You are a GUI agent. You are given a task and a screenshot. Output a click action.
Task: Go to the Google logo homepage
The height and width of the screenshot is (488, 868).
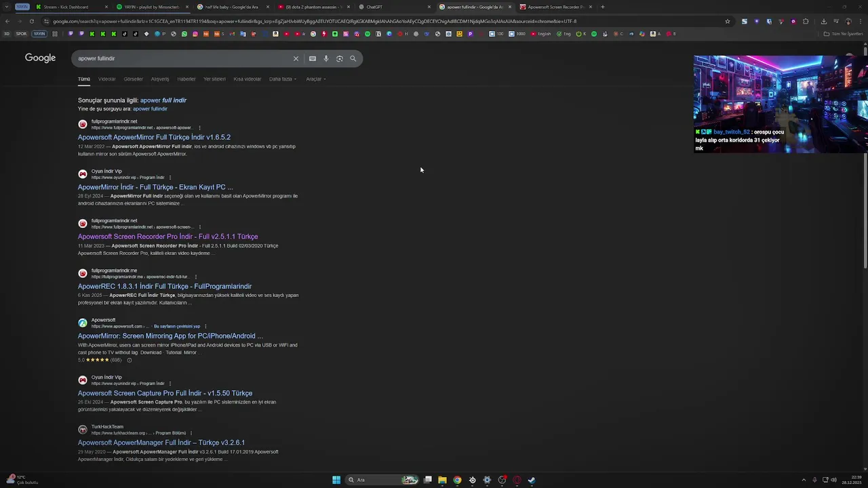(x=40, y=58)
